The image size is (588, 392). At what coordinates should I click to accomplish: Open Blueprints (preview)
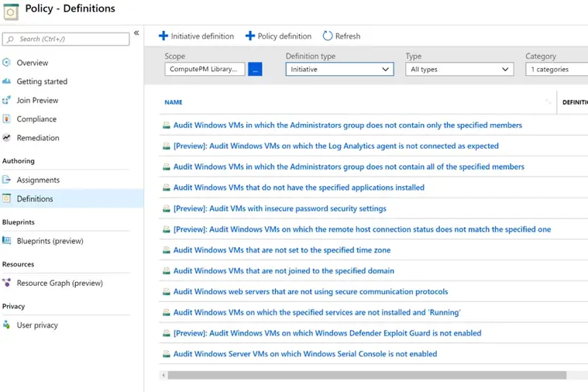click(x=50, y=241)
